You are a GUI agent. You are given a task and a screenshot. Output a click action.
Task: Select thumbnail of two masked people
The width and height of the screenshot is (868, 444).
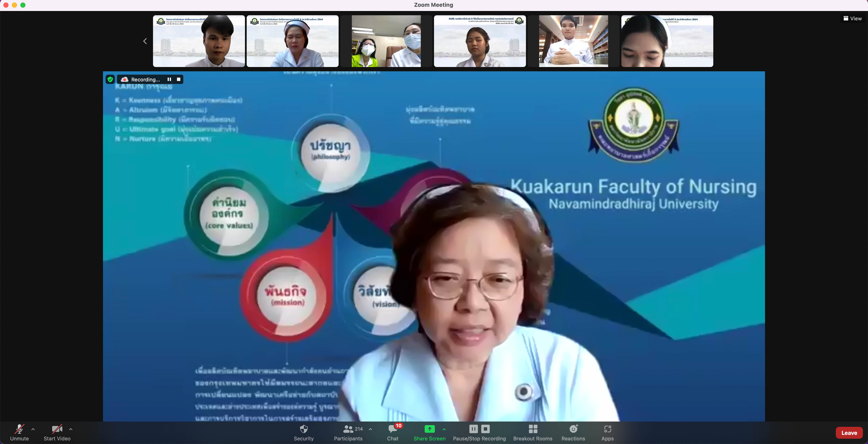(x=386, y=41)
